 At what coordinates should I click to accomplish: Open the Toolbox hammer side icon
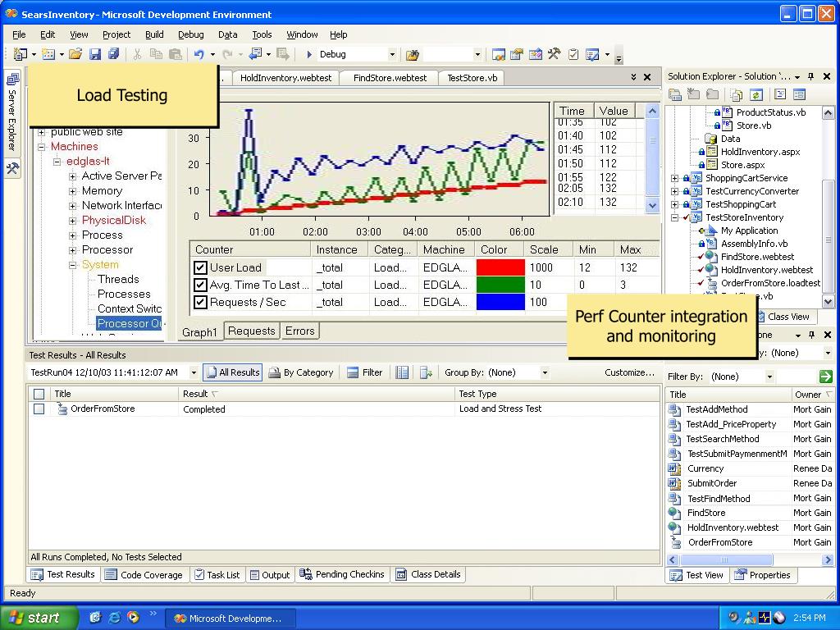[12, 169]
